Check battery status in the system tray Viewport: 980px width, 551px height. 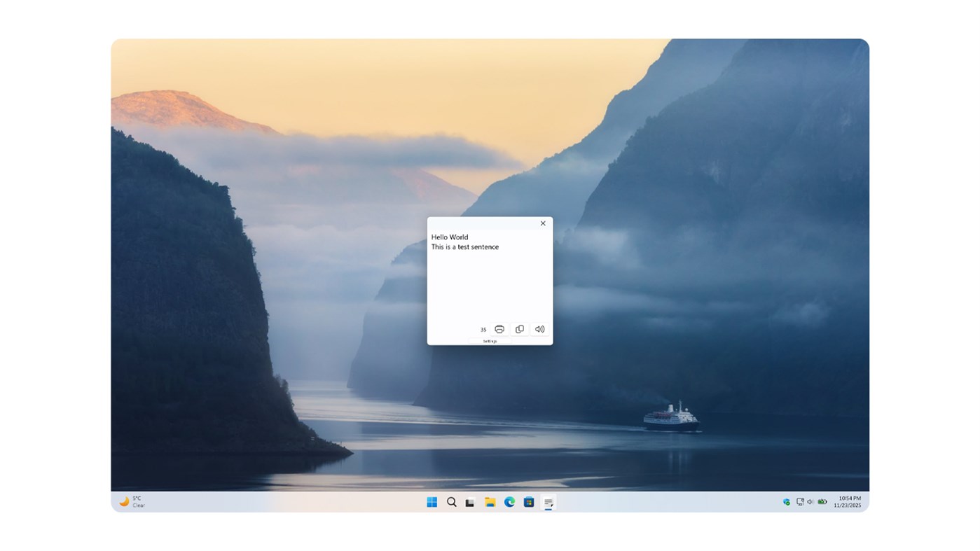point(821,501)
